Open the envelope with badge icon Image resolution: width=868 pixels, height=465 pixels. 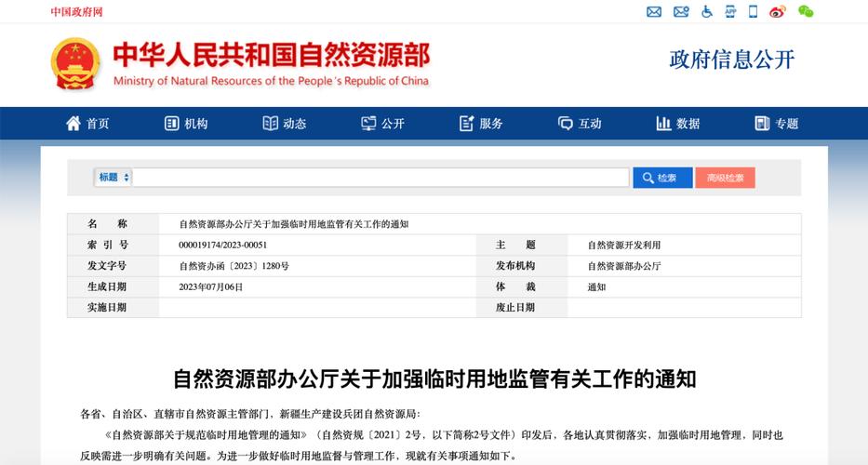tap(681, 11)
